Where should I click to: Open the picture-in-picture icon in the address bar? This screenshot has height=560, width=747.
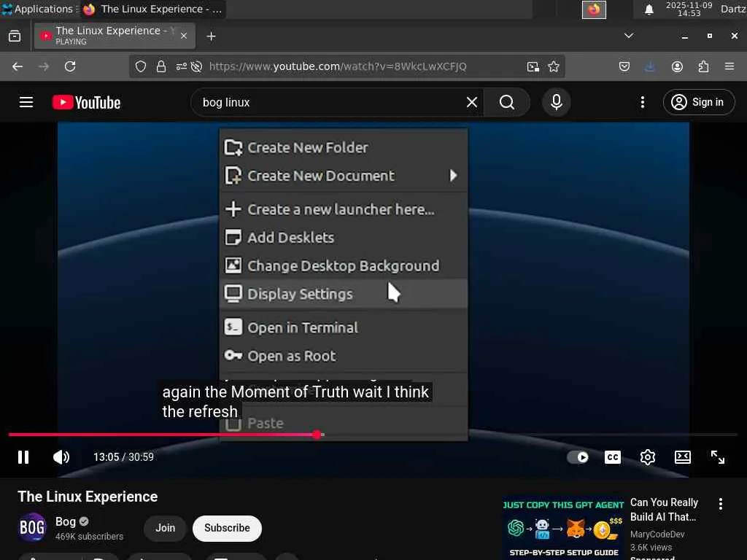pyautogui.click(x=533, y=66)
